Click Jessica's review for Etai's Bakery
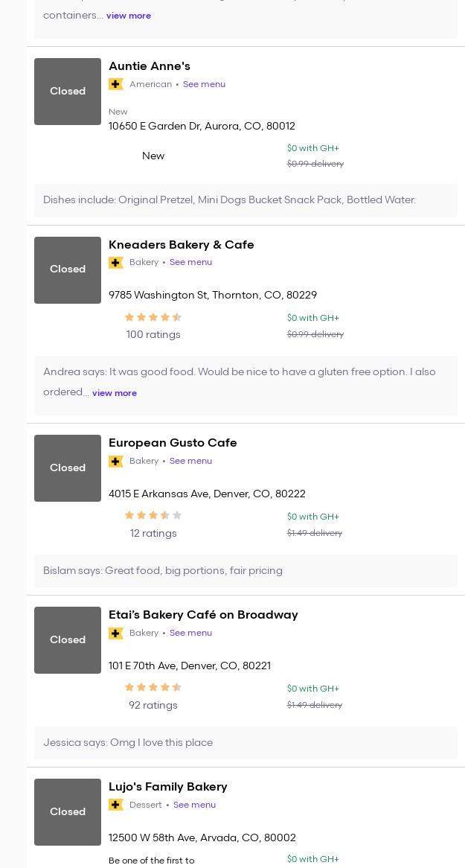 pyautogui.click(x=128, y=743)
